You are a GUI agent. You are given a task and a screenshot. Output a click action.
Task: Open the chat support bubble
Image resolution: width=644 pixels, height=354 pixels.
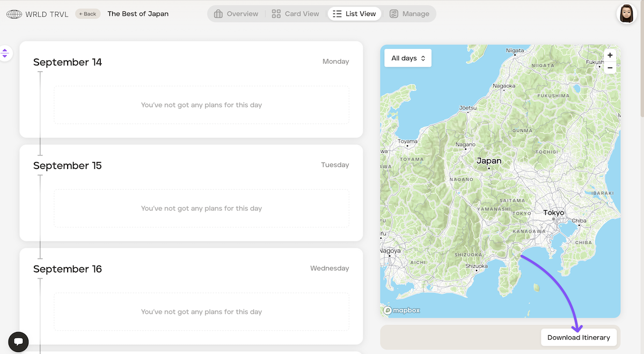coord(18,342)
